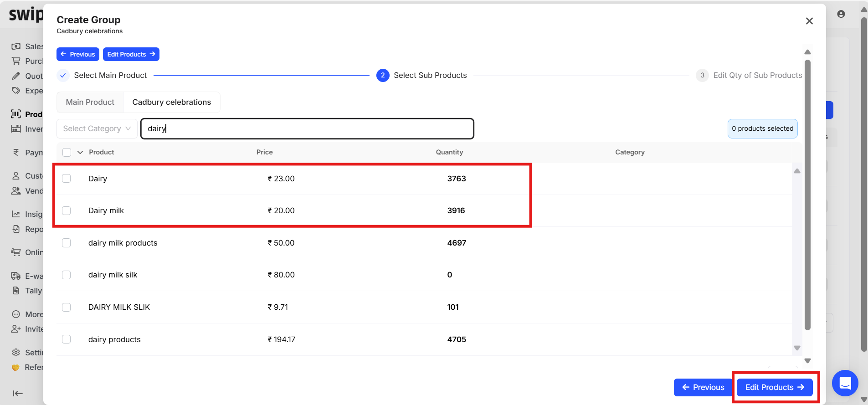
Task: Open Sales from the sidebar icon
Action: tap(16, 46)
